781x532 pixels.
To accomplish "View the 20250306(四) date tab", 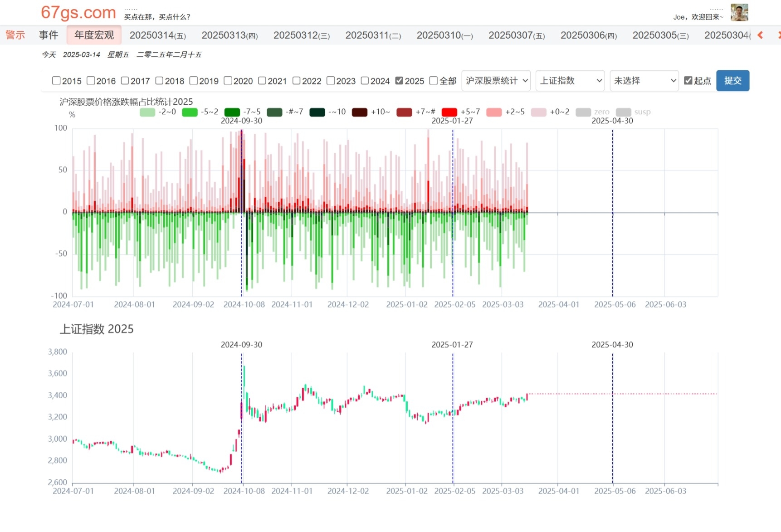I will (589, 35).
